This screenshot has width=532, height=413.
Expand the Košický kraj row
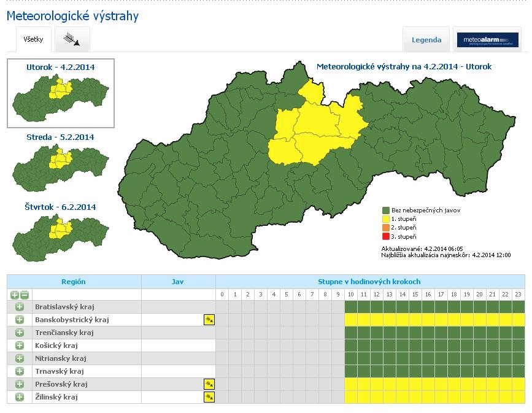20,345
